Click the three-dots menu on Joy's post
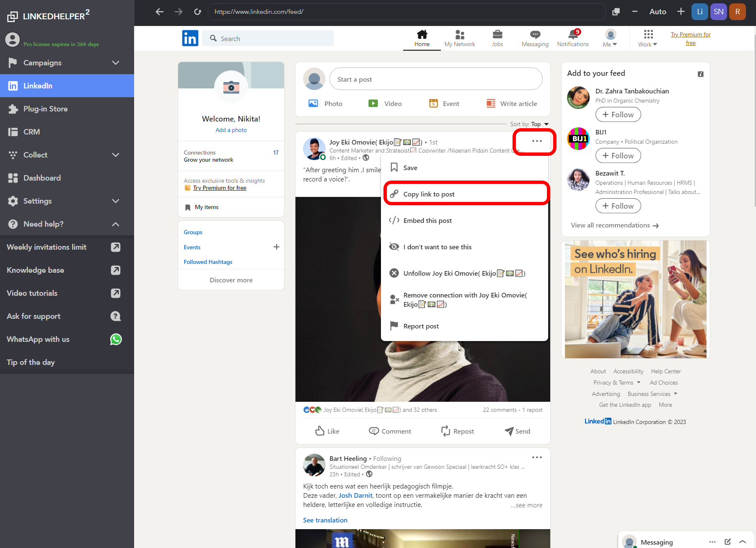This screenshot has width=756, height=548. 536,141
